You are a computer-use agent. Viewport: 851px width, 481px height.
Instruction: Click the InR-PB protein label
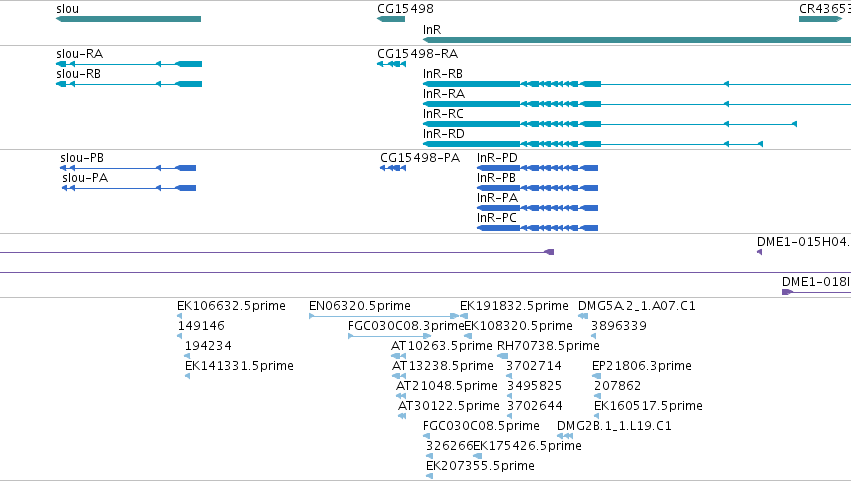pos(496,178)
